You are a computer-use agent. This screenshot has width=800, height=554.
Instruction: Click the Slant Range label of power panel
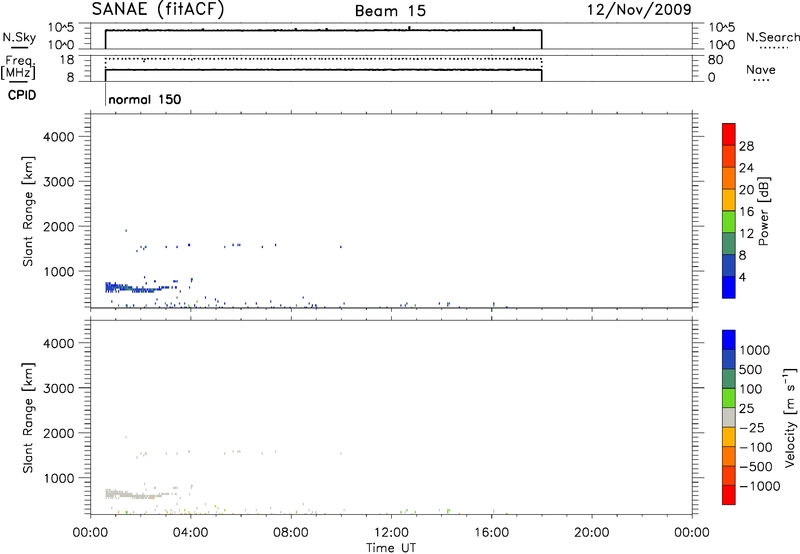click(x=28, y=211)
